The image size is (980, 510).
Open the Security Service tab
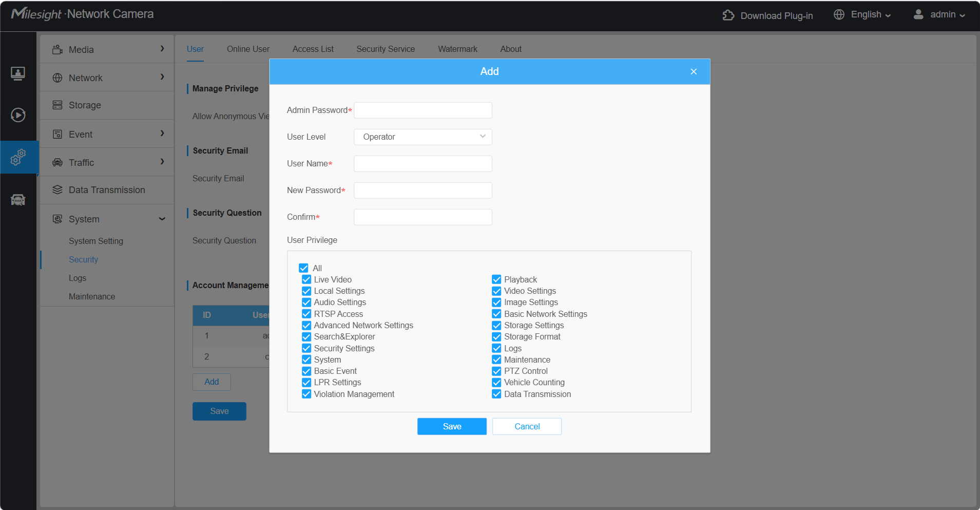pos(386,49)
